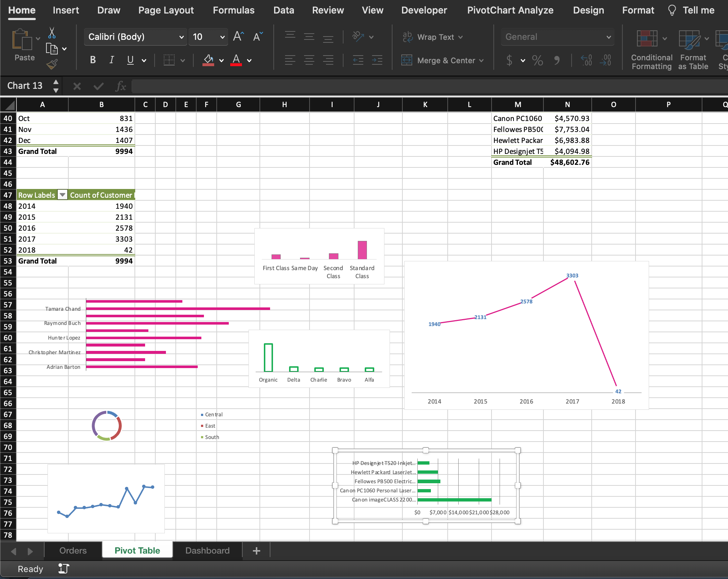Image resolution: width=728 pixels, height=579 pixels.
Task: Switch to the Dashboard sheet tab
Action: (x=207, y=550)
